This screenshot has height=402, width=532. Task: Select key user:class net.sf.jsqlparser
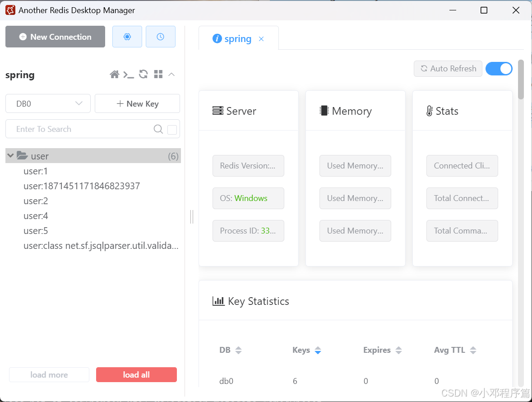point(101,246)
